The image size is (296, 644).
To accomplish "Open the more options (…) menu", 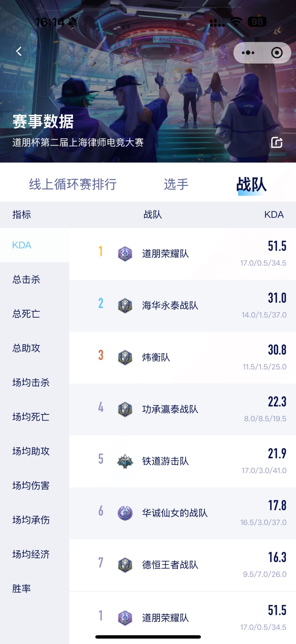I will click(x=248, y=52).
